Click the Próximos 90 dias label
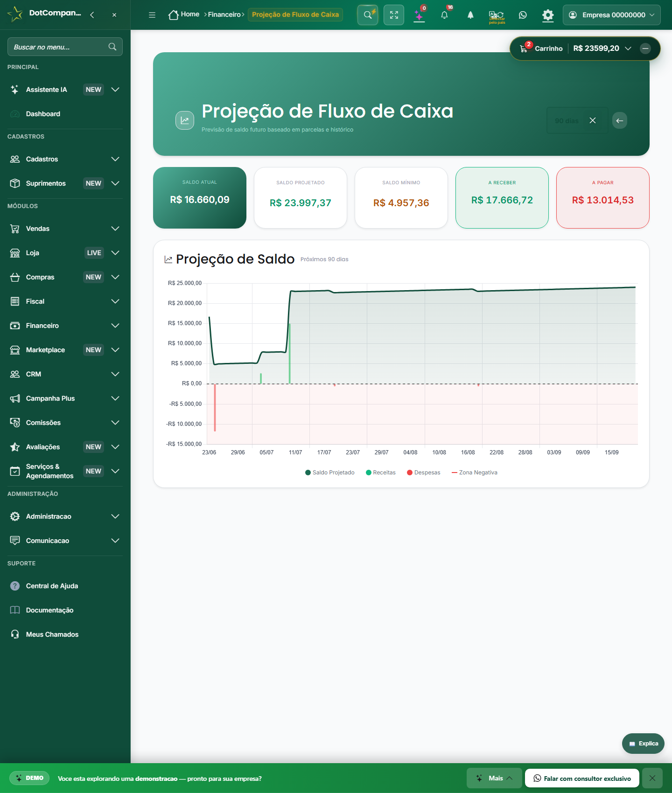 (x=324, y=259)
